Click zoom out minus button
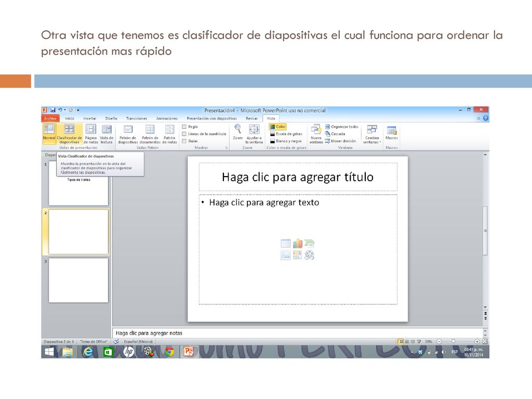Viewport: 532px width, 399px height. pos(439,342)
